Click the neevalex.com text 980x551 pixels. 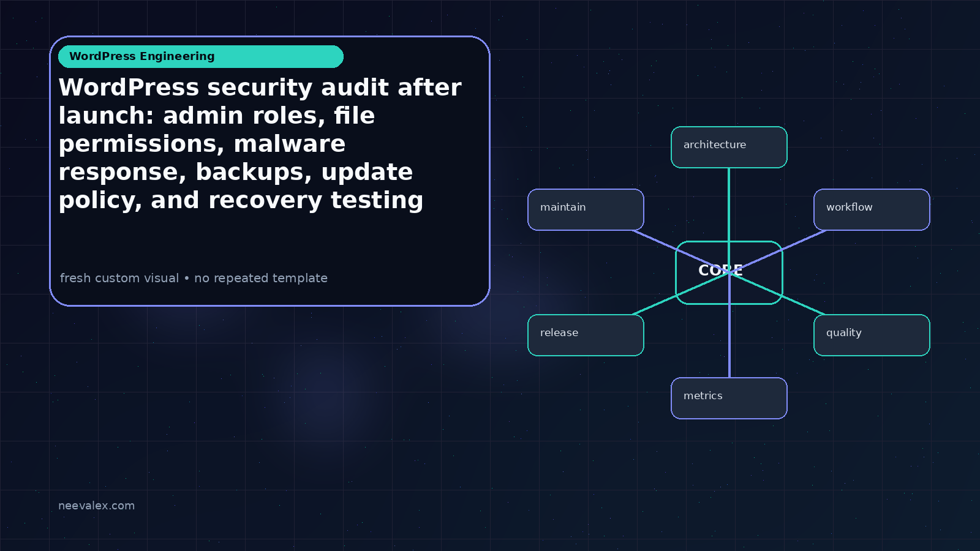96,506
